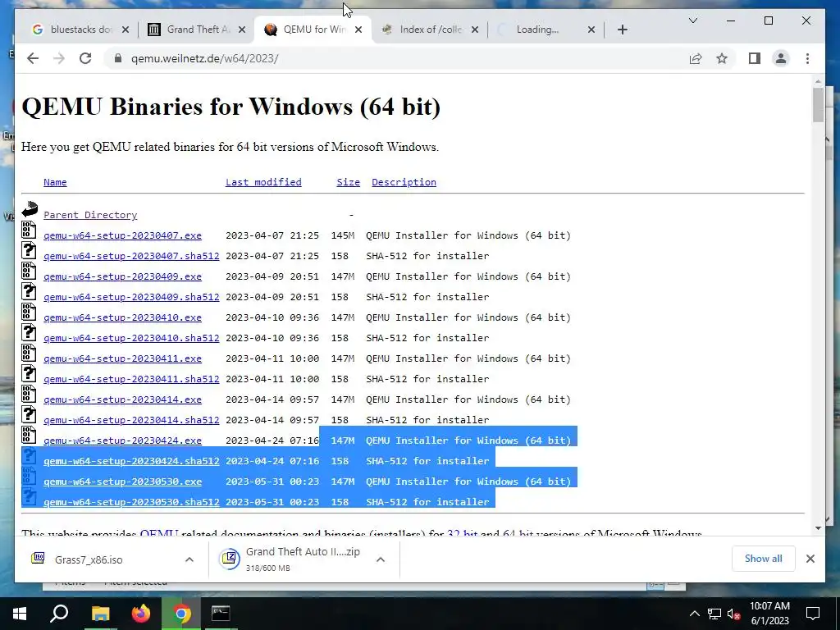840x630 pixels.
Task: Sort listing by Description
Action: 404,182
